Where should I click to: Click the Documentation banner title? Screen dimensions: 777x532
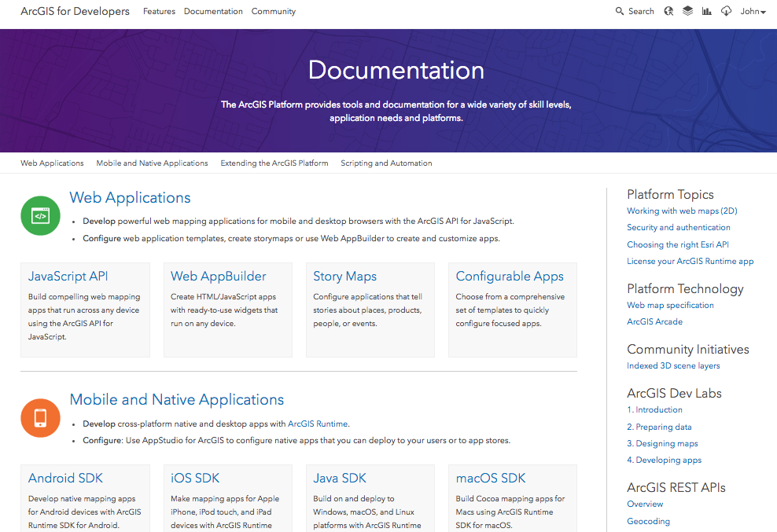[x=396, y=70]
